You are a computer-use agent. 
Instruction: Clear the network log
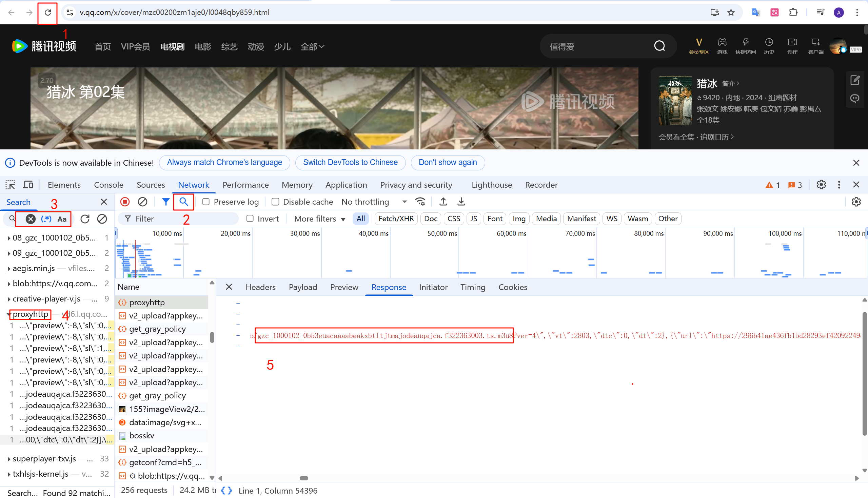tap(142, 202)
